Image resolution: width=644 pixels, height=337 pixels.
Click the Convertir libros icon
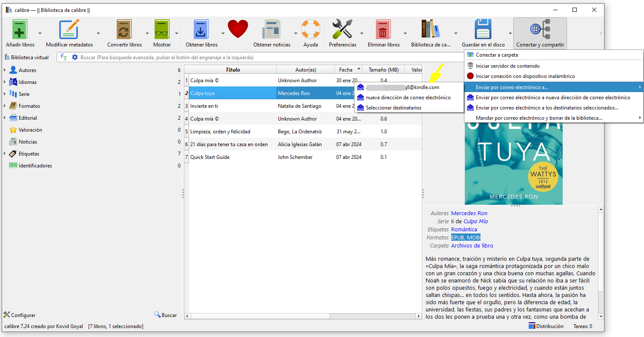124,30
